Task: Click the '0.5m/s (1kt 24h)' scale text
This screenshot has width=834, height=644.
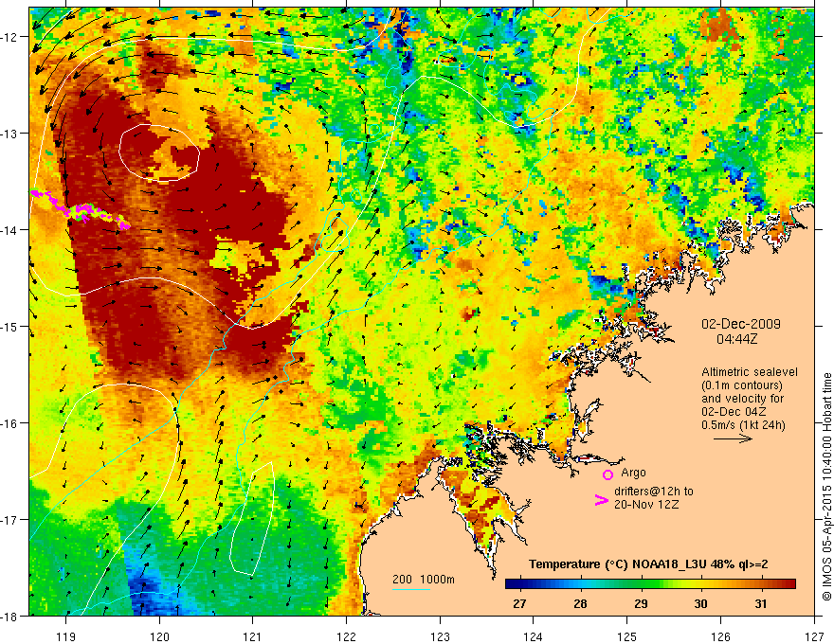Action: (x=743, y=424)
